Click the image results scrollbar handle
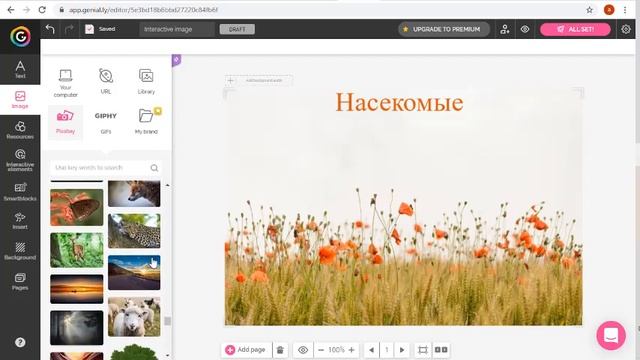This screenshot has width=640, height=360. pyautogui.click(x=167, y=321)
